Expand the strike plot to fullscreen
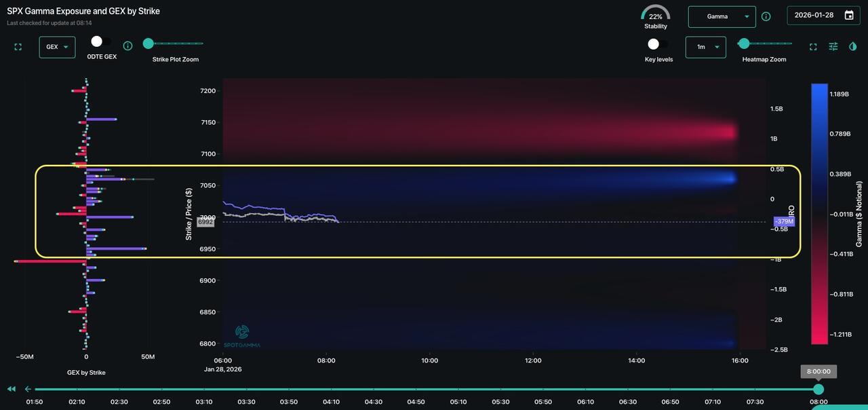The image size is (868, 410). click(18, 47)
